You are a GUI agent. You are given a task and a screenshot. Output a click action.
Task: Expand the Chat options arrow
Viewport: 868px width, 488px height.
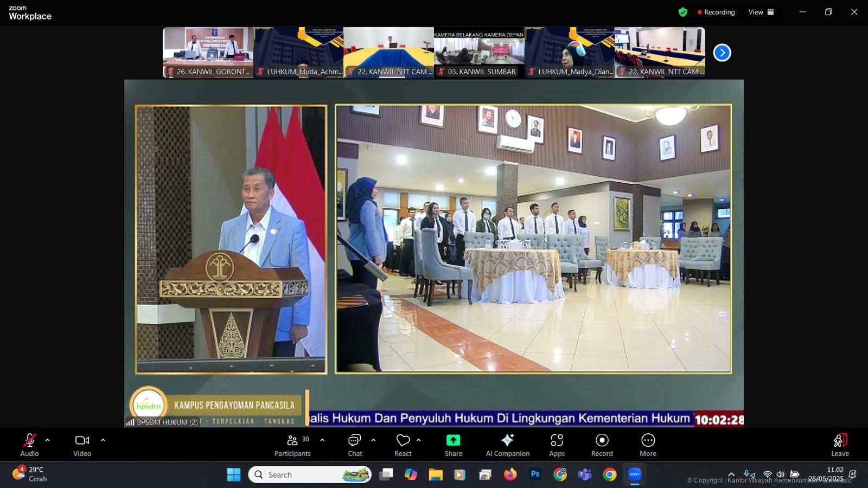pyautogui.click(x=373, y=440)
